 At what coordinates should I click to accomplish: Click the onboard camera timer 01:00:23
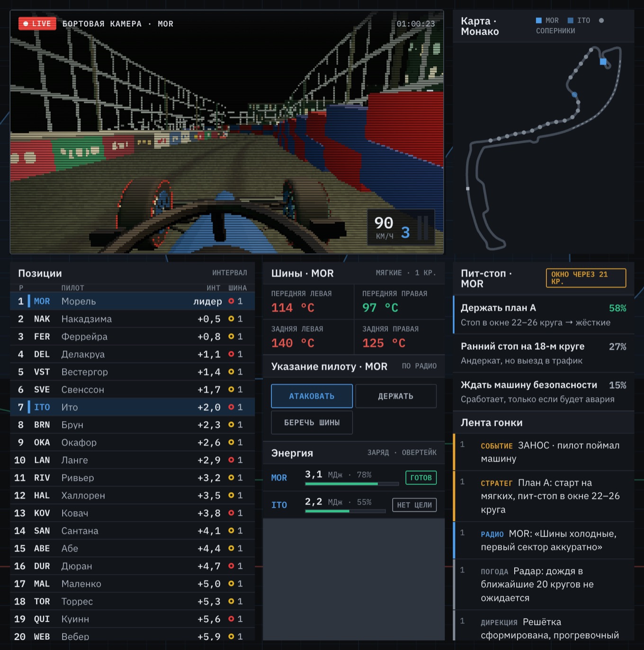(416, 24)
